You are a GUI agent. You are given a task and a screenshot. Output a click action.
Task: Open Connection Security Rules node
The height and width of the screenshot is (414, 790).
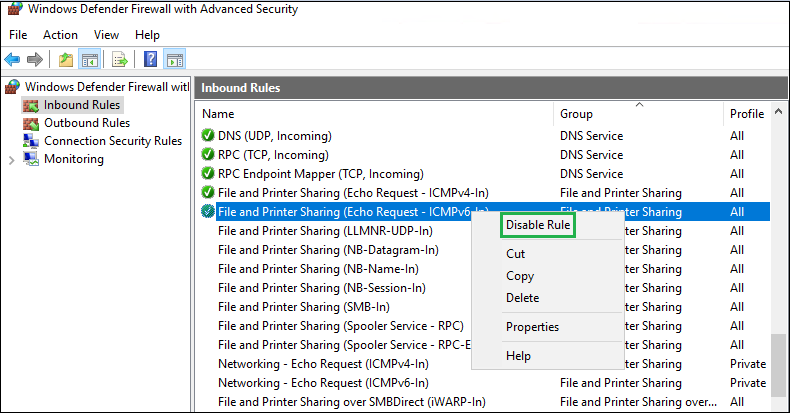pyautogui.click(x=112, y=141)
